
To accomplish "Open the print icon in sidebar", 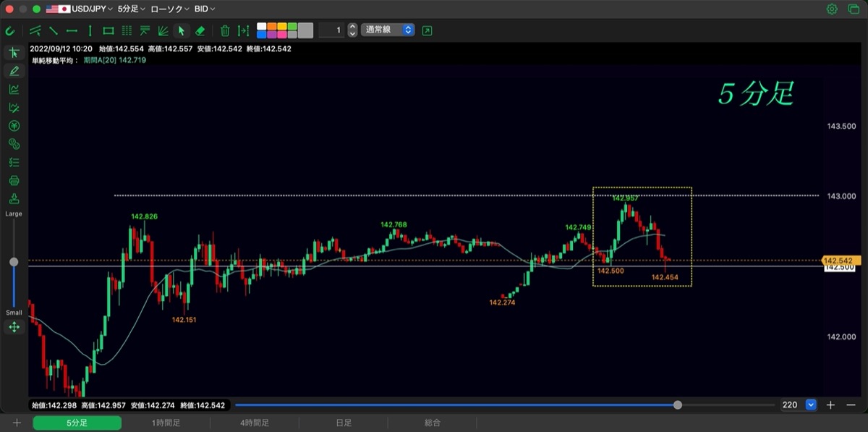I will coord(14,180).
